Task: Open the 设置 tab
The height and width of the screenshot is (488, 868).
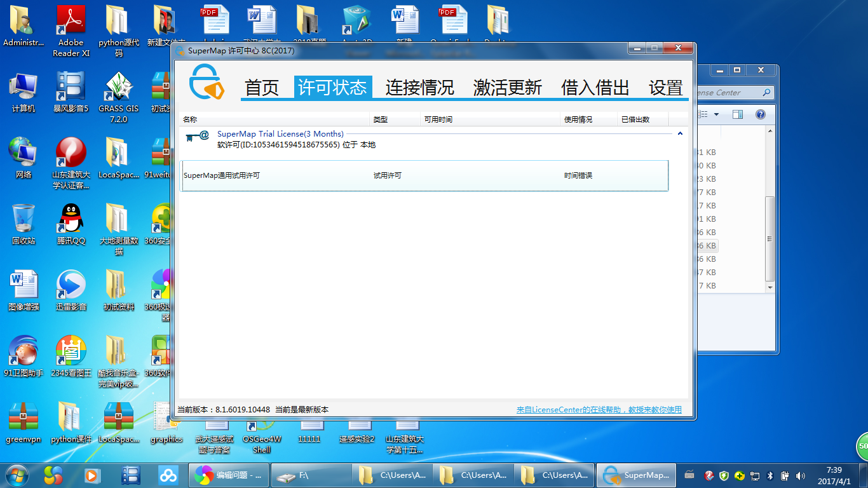Action: pyautogui.click(x=665, y=87)
